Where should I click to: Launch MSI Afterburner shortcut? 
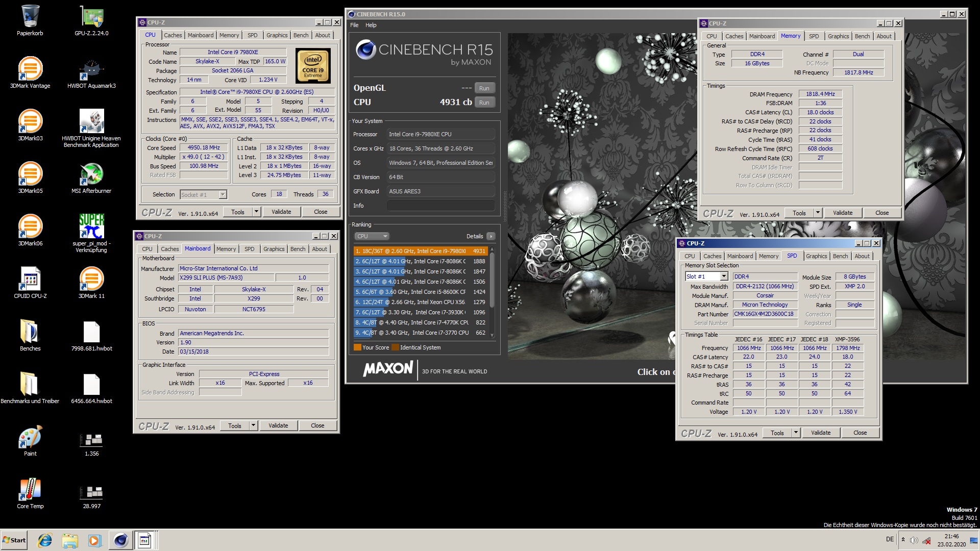(x=91, y=178)
